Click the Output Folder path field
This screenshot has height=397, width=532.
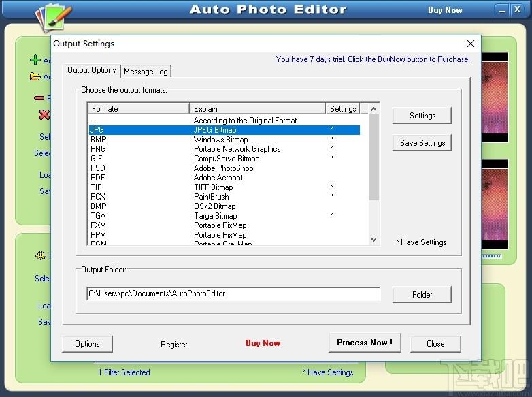coord(233,293)
